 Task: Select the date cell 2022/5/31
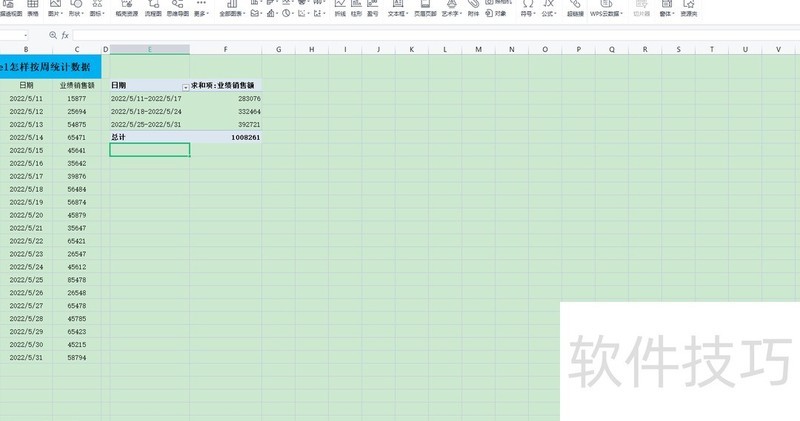point(26,358)
